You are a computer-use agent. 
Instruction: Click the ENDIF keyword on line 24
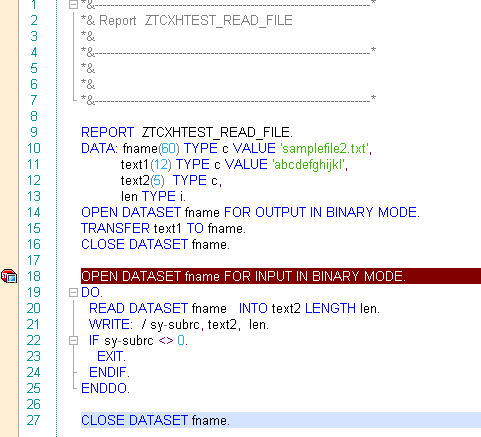(109, 372)
